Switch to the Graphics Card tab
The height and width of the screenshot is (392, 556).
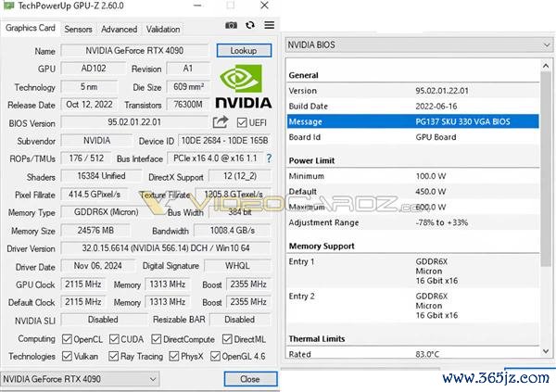pyautogui.click(x=31, y=28)
